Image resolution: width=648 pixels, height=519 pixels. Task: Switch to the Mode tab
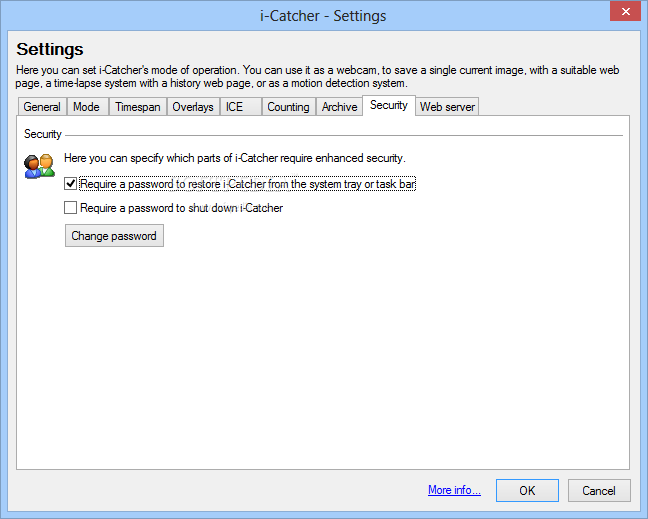click(x=88, y=107)
